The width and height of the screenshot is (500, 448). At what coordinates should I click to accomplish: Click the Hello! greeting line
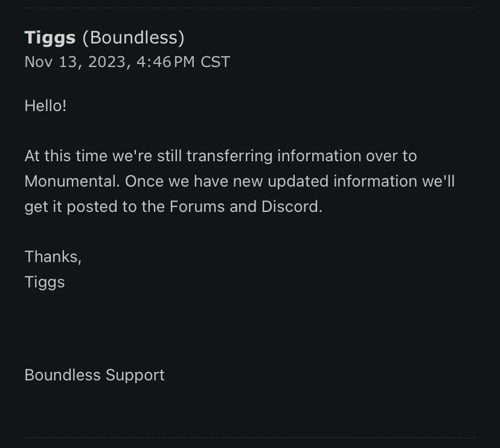[x=45, y=106]
